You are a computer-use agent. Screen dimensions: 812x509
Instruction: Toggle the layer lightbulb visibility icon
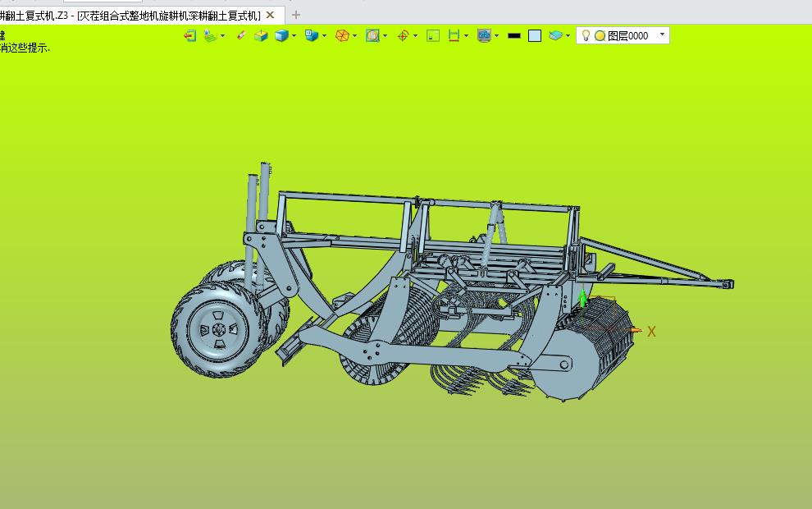tap(586, 35)
